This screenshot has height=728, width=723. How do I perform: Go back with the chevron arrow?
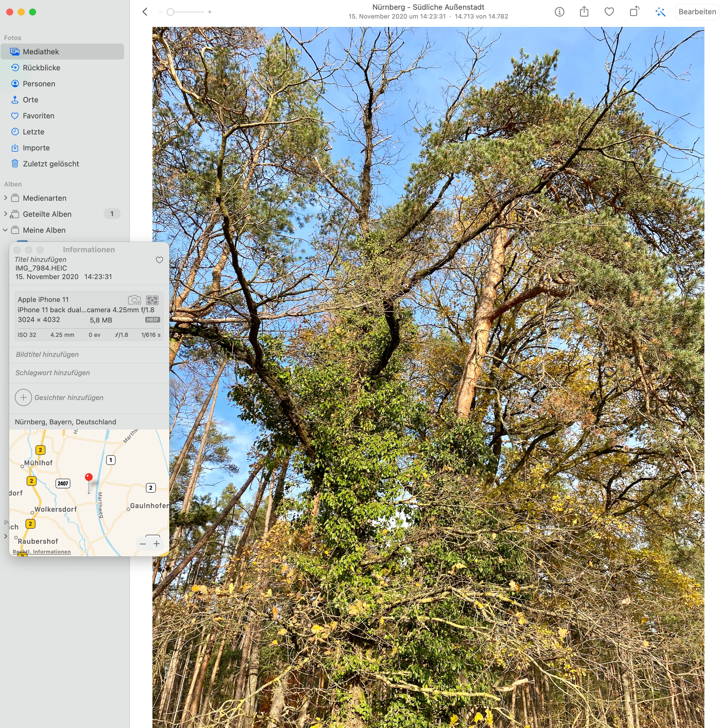pos(145,12)
